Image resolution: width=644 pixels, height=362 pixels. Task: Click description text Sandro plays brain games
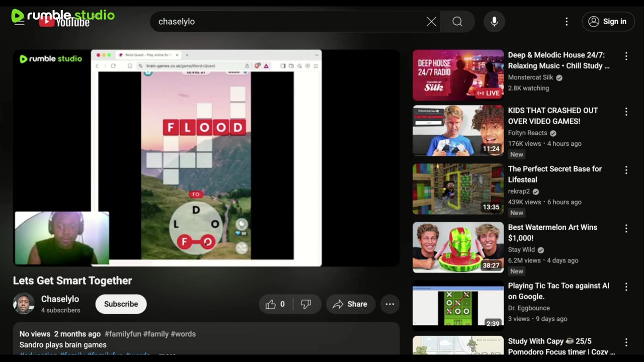point(63,345)
